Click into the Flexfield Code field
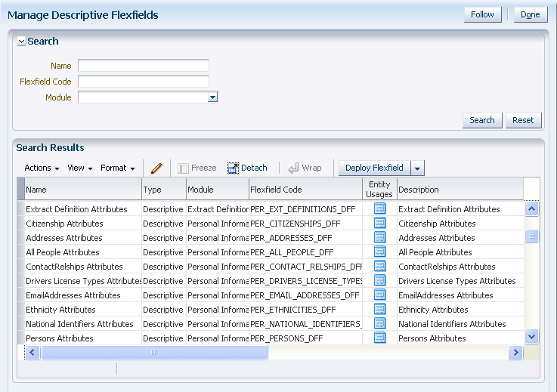The width and height of the screenshot is (557, 392). pyautogui.click(x=144, y=82)
